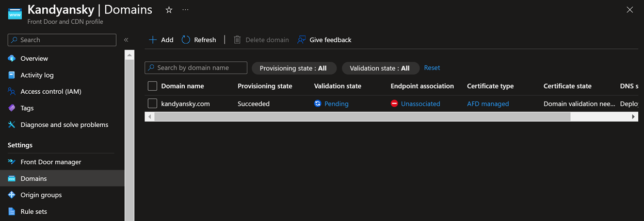The width and height of the screenshot is (644, 221).
Task: Close the Domains blade with X
Action: [630, 10]
